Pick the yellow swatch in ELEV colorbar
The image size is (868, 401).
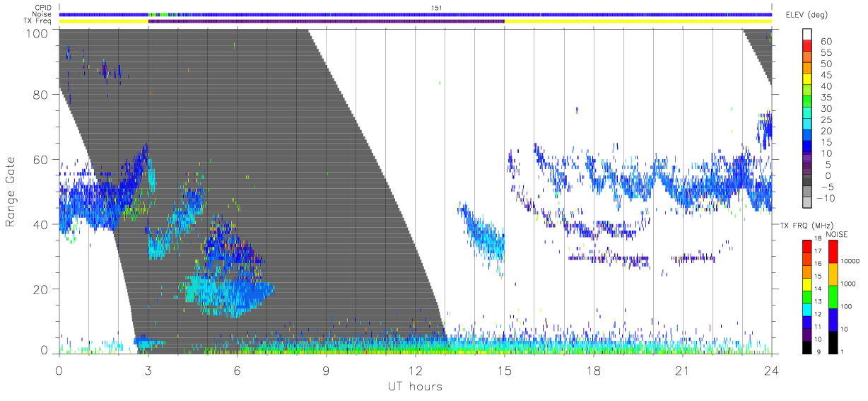(x=807, y=79)
